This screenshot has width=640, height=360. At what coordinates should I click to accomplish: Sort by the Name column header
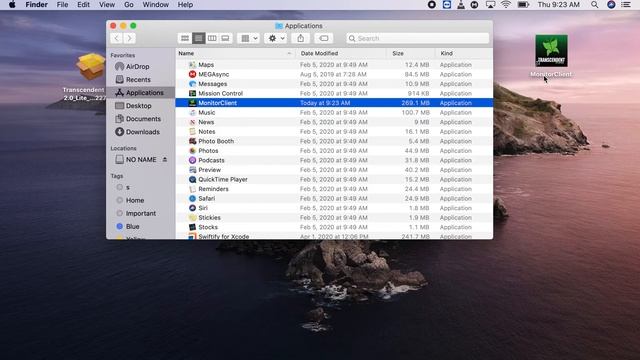(x=236, y=53)
